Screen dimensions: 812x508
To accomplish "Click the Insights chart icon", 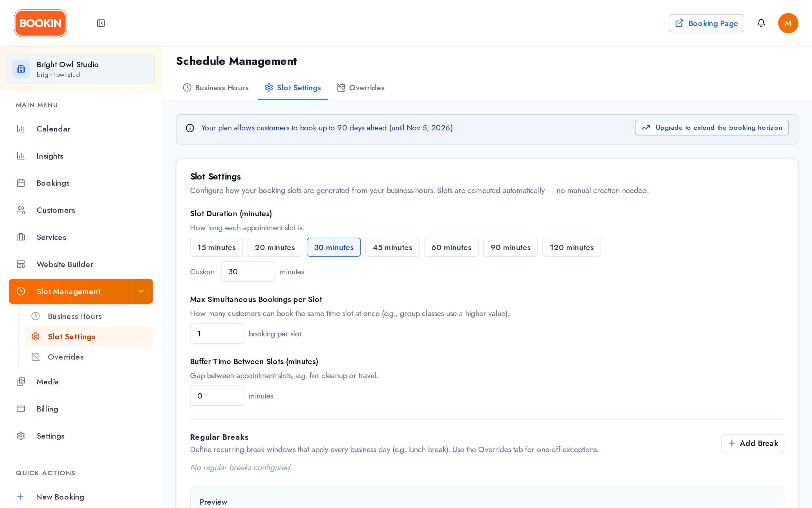I will [x=21, y=156].
